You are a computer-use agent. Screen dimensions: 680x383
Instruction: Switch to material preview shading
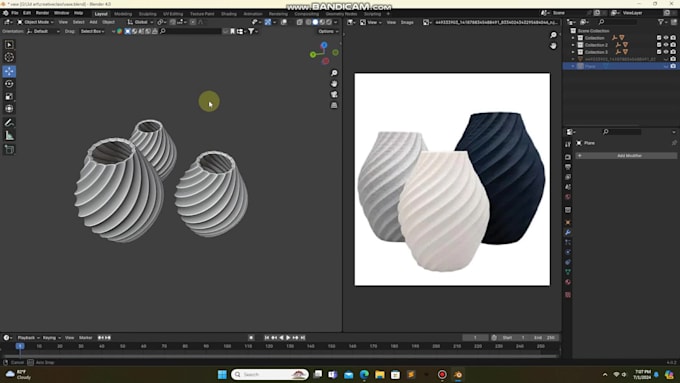tap(322, 22)
